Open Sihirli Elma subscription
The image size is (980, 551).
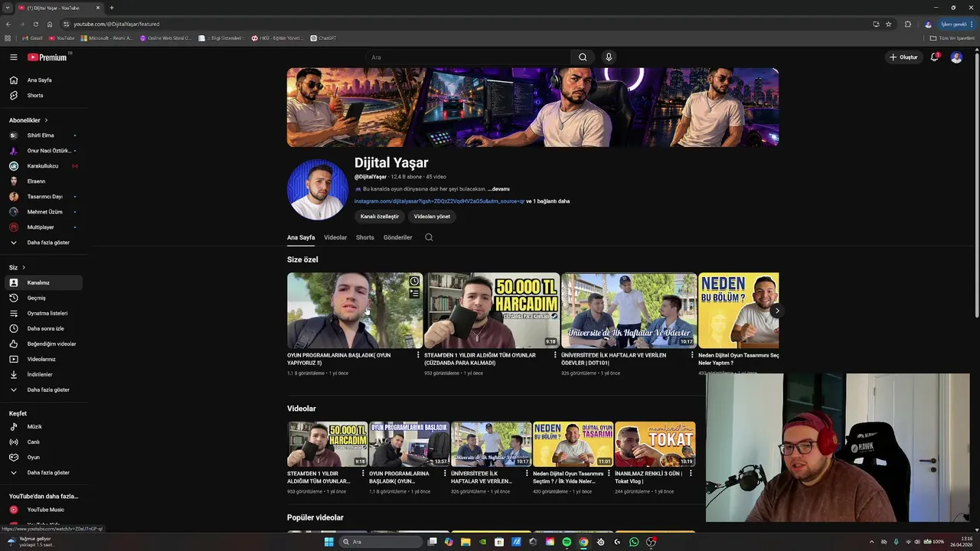pyautogui.click(x=44, y=135)
